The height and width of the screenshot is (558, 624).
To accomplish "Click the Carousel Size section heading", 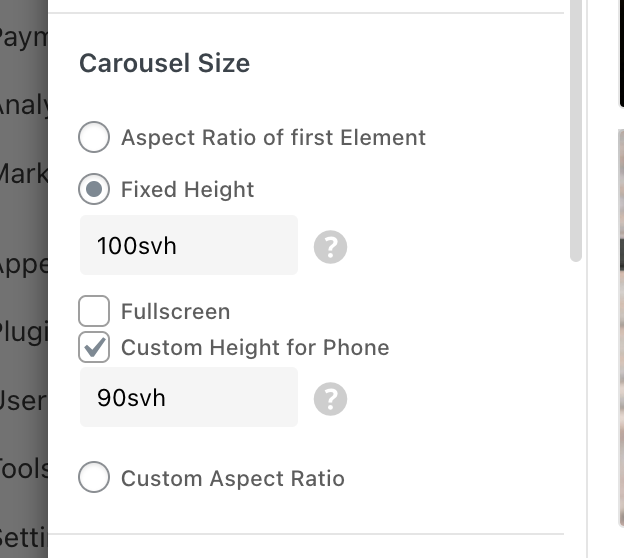I will point(164,64).
